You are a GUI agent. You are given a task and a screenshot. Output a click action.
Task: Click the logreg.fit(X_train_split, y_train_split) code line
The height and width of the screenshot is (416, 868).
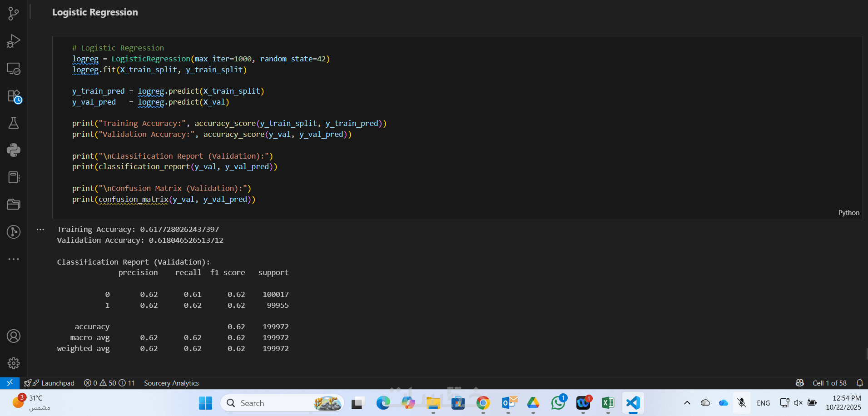click(159, 70)
